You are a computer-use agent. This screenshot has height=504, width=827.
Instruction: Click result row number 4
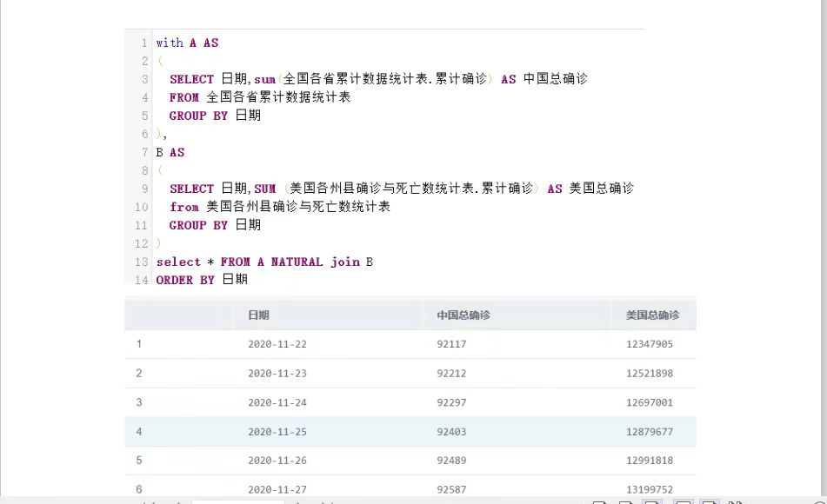click(139, 432)
